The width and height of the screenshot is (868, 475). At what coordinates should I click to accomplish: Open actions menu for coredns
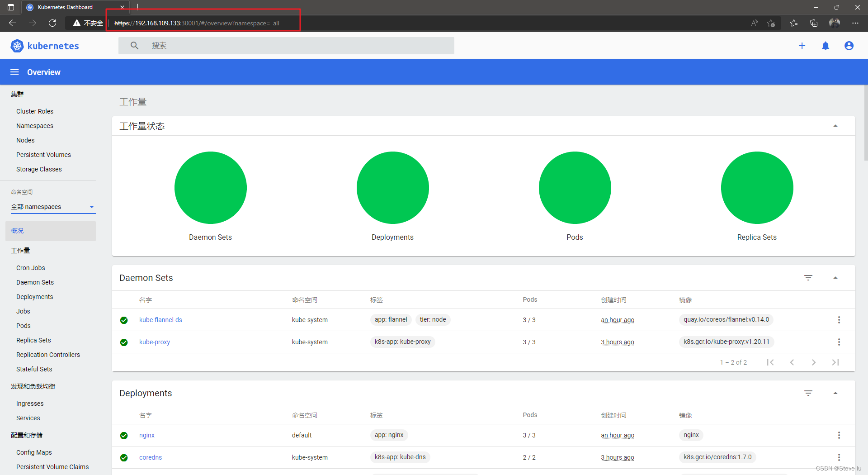point(839,457)
